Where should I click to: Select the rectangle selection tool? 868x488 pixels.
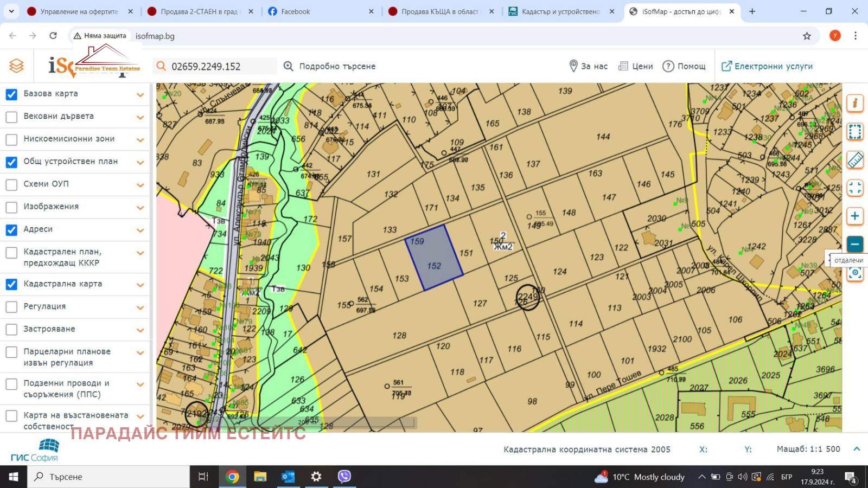[855, 132]
